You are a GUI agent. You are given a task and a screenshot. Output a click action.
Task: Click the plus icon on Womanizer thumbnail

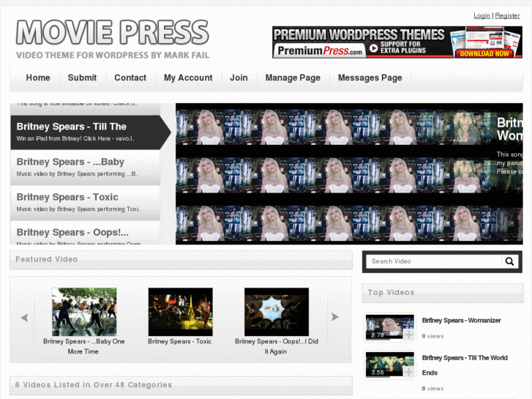[409, 334]
